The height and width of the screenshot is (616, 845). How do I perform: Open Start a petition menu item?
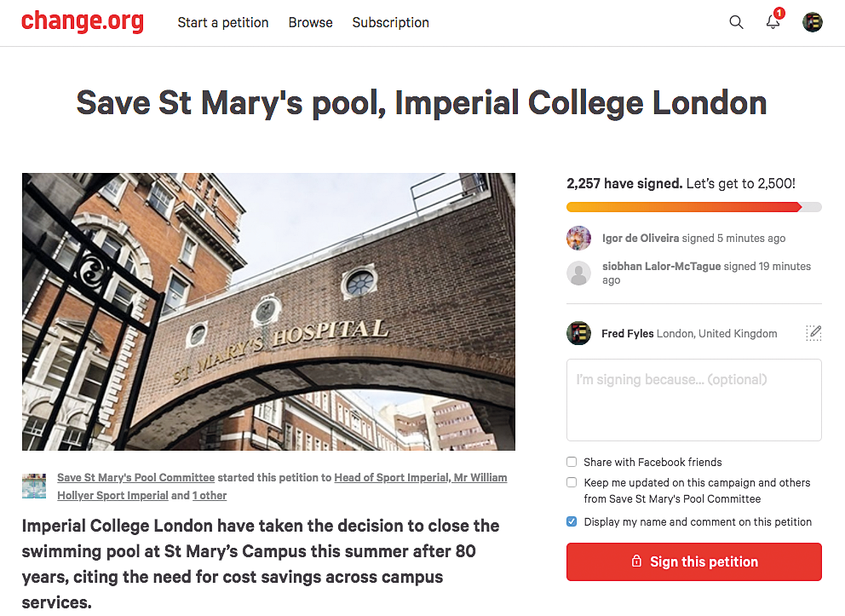point(223,23)
